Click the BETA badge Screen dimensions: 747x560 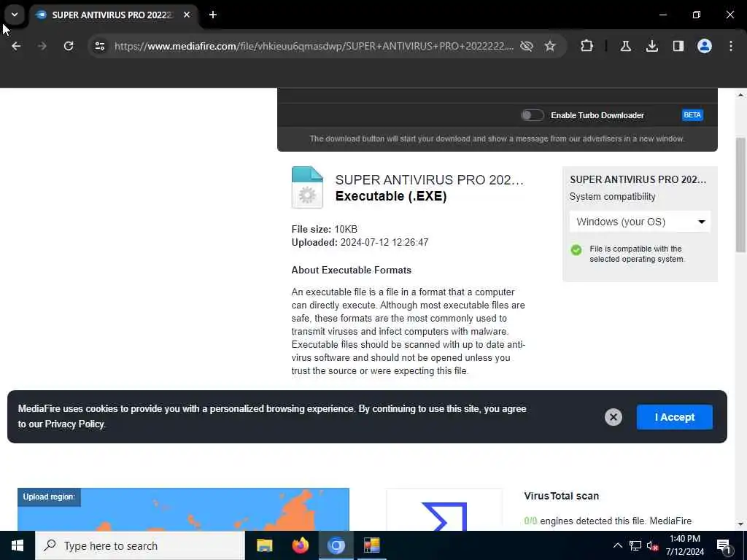click(692, 115)
